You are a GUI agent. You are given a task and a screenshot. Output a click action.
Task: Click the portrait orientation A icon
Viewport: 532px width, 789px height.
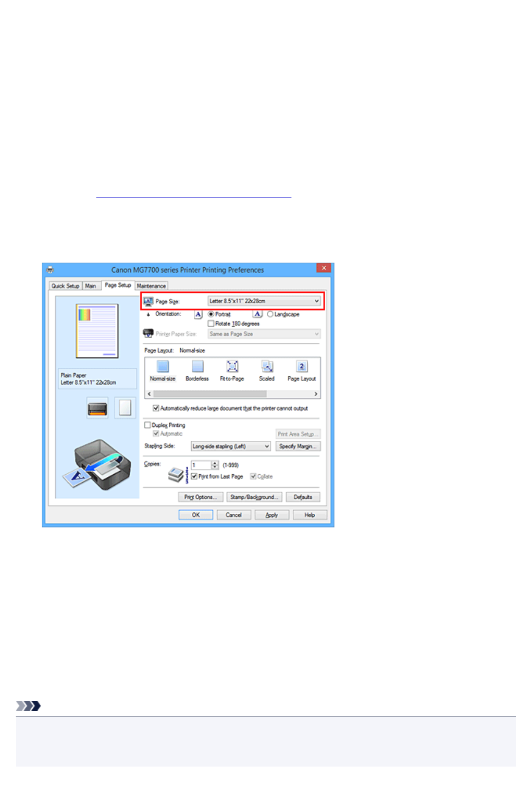click(x=198, y=314)
